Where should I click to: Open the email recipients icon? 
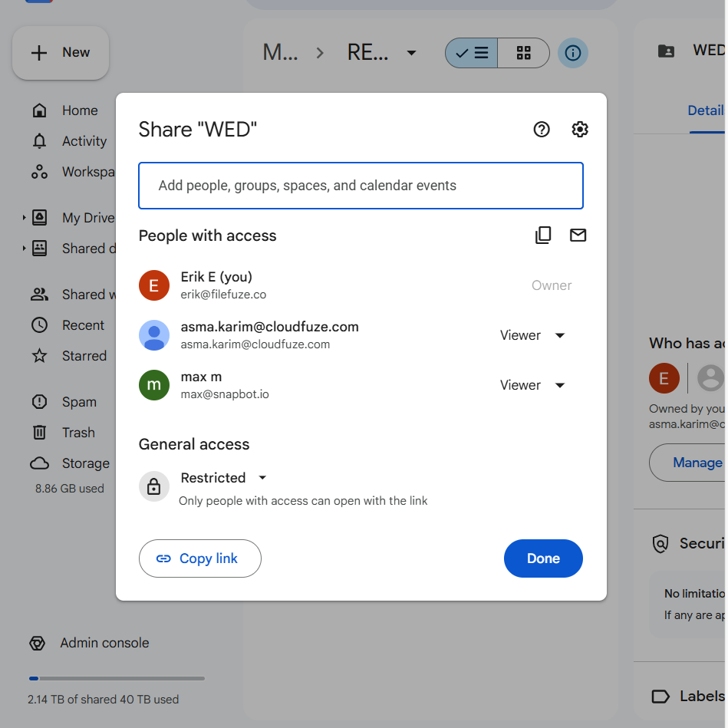[578, 236]
